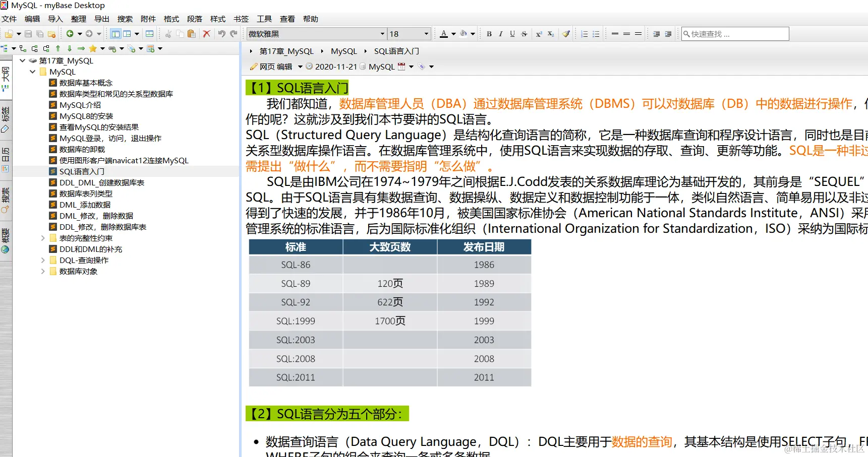Toggle strikethrough formatting
868x457 pixels.
click(x=525, y=34)
